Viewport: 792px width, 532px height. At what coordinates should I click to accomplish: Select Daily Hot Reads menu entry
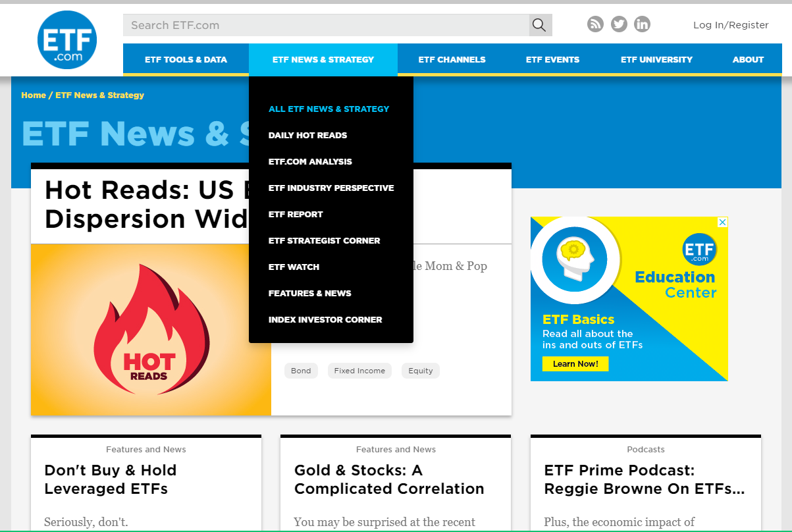[x=307, y=135]
